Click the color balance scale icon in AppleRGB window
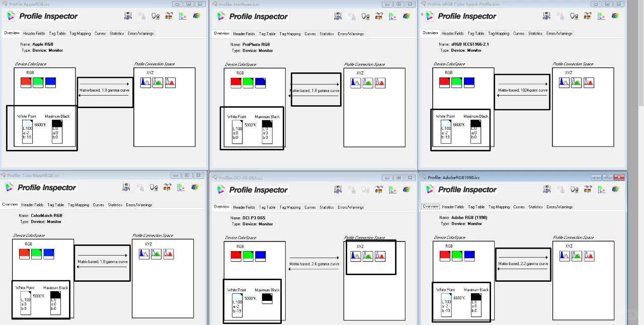This screenshot has width=644, height=325. click(x=169, y=16)
